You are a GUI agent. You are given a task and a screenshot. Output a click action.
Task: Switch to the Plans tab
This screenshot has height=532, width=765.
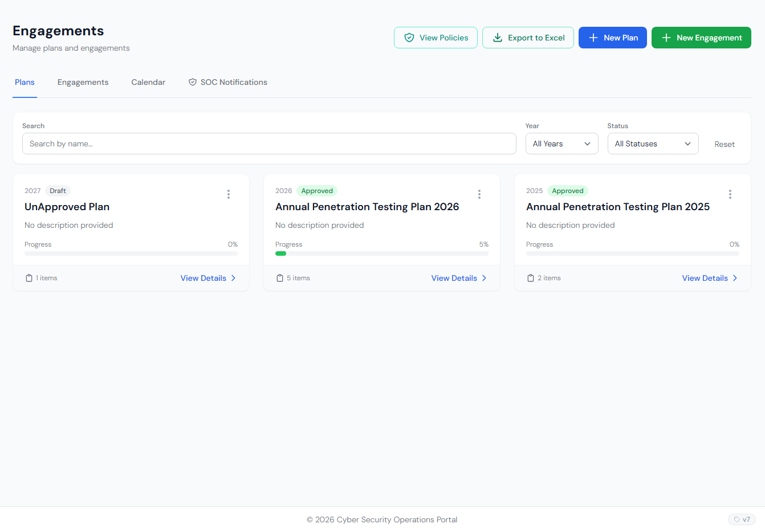point(25,82)
